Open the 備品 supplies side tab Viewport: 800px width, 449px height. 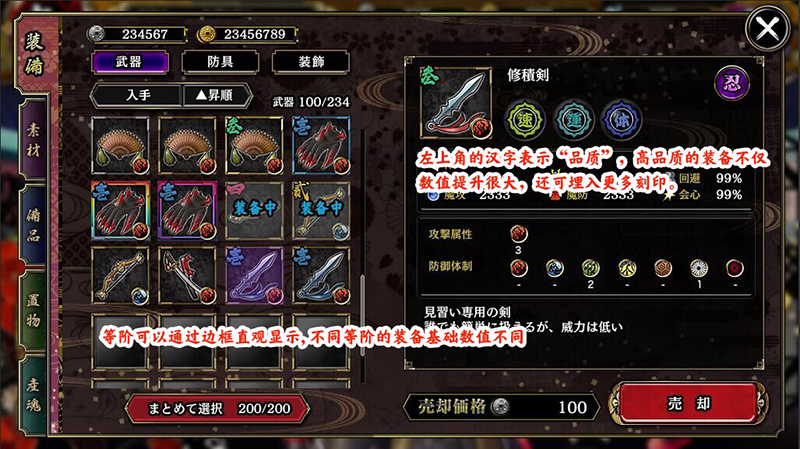(34, 226)
